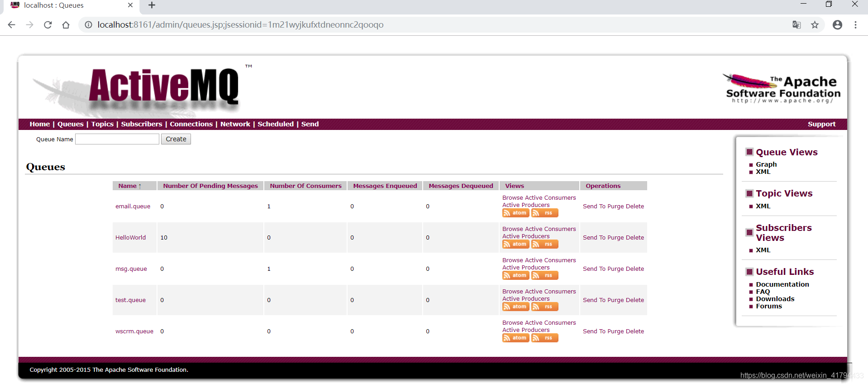
Task: Open the browser profile icon
Action: point(837,25)
